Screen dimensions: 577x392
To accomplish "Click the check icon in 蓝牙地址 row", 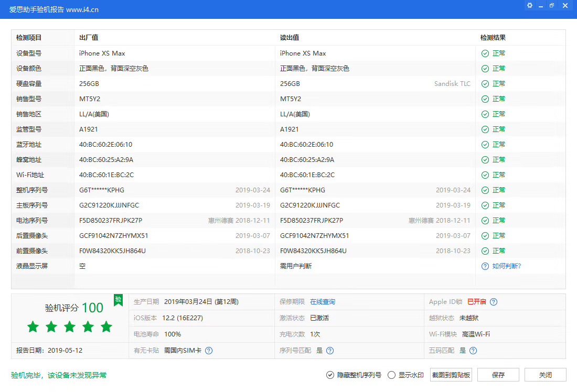I will pyautogui.click(x=485, y=145).
